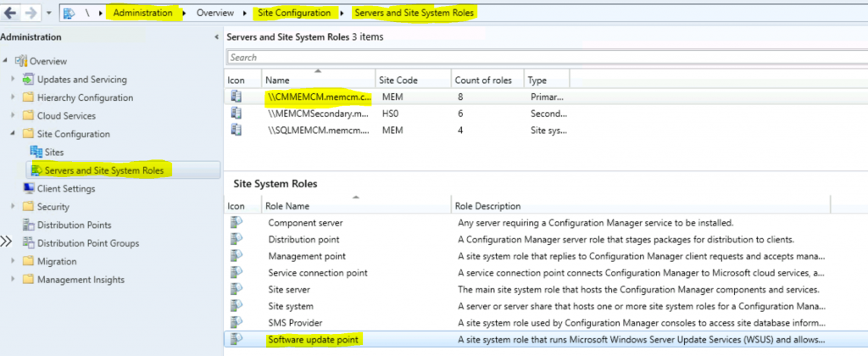Image resolution: width=868 pixels, height=356 pixels.
Task: Click the Hierarchy Configuration folder icon
Action: pyautogui.click(x=28, y=97)
